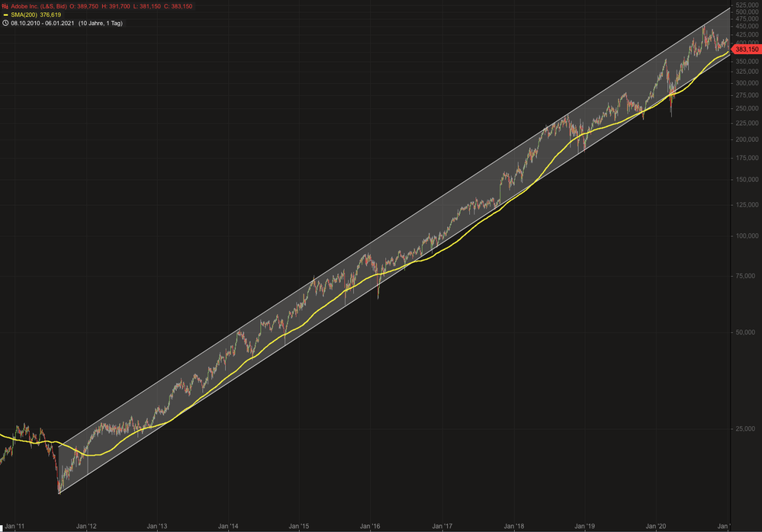Click the 525,000 price axis label
The height and width of the screenshot is (532, 762).
point(747,5)
